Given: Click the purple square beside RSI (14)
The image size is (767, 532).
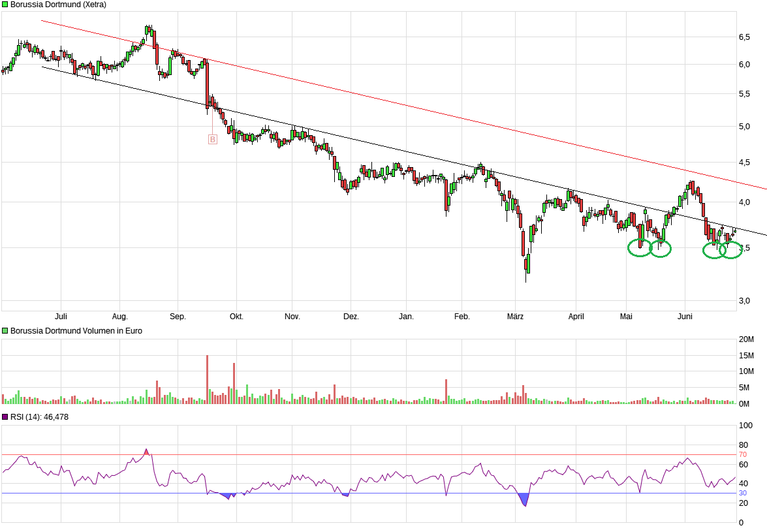Looking at the screenshot, I should point(5,417).
